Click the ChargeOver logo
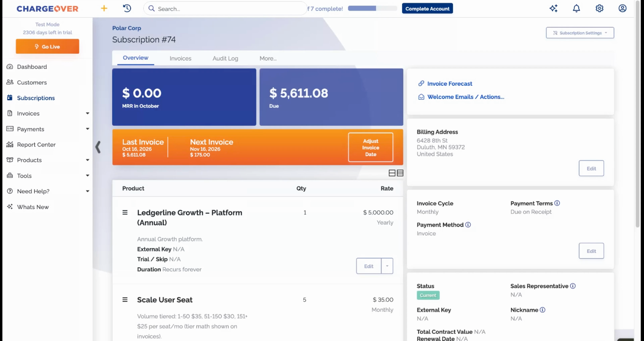644x341 pixels. tap(47, 9)
